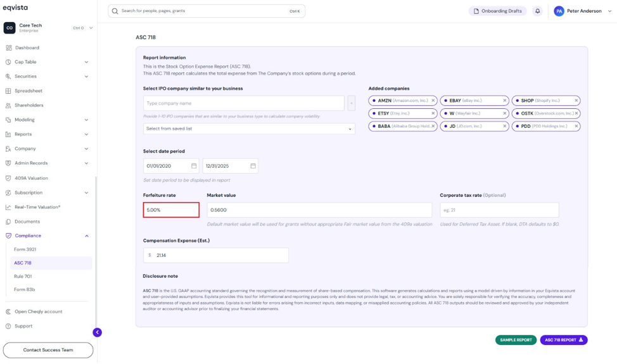617x364 pixels.
Task: Click the Forfeiture rate field
Action: point(171,210)
